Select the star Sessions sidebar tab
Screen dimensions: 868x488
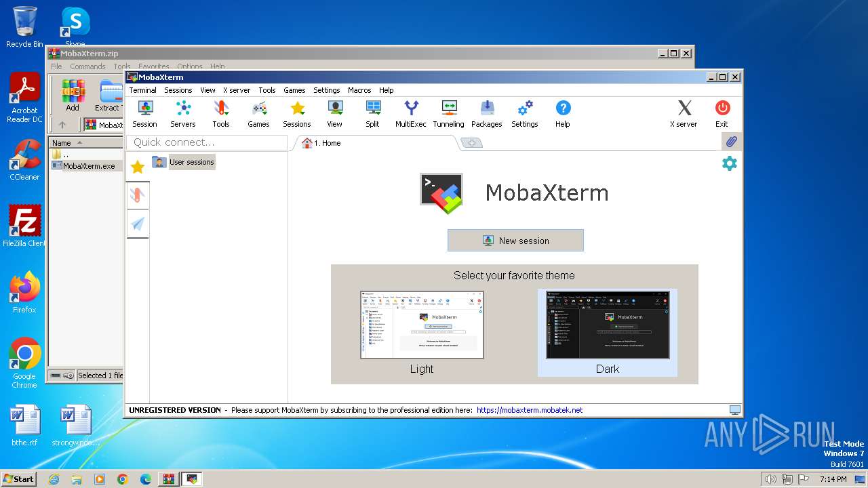[x=138, y=167]
